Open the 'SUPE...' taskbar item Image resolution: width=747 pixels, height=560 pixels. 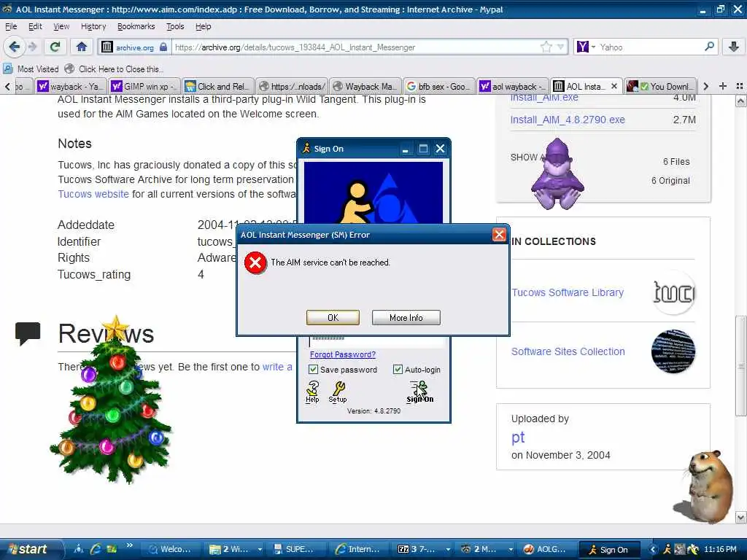point(294,550)
